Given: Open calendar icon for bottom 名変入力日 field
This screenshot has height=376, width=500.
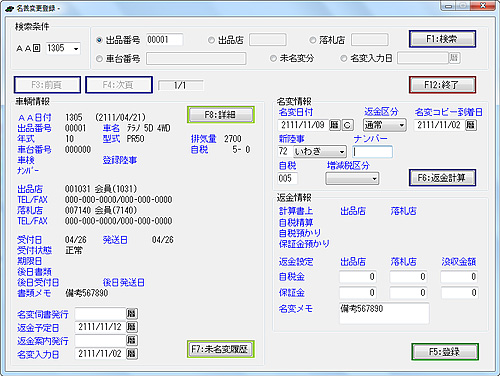Looking at the screenshot, I should (132, 353).
